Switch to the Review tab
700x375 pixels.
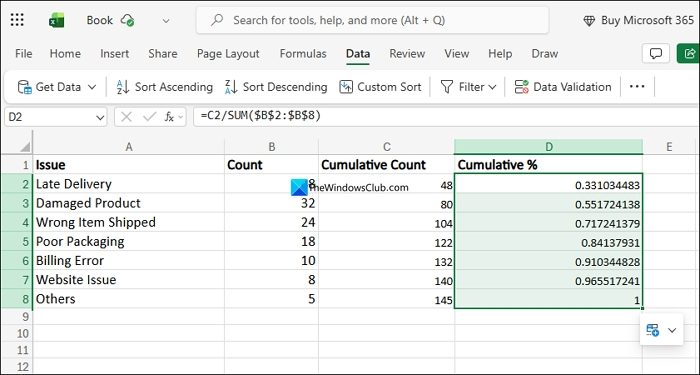[x=407, y=54]
